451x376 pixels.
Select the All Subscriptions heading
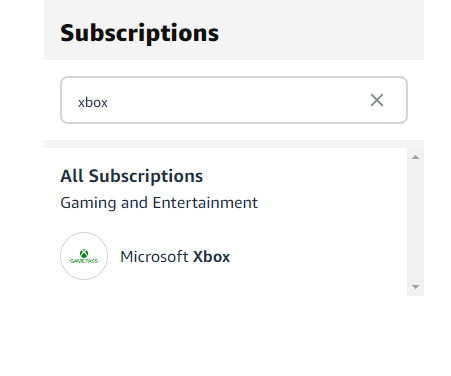131,176
